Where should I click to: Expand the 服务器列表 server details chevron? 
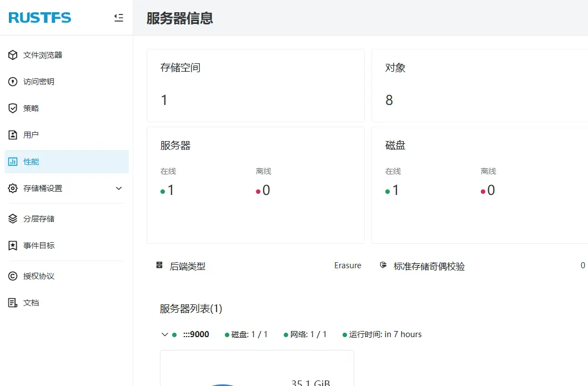[x=164, y=334]
